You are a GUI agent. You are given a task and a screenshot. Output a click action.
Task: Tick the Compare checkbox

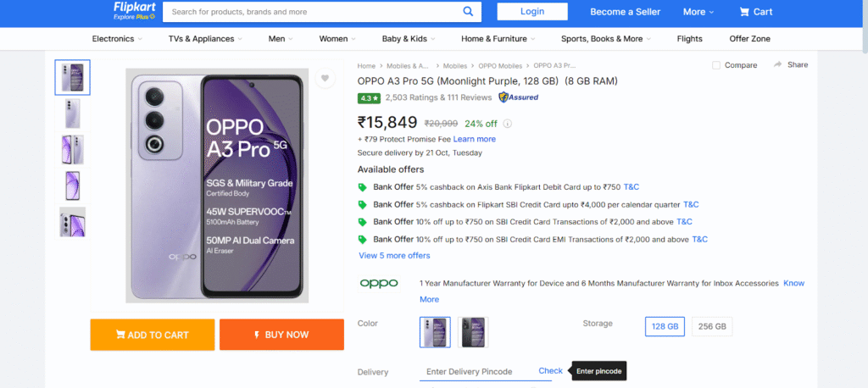click(716, 65)
